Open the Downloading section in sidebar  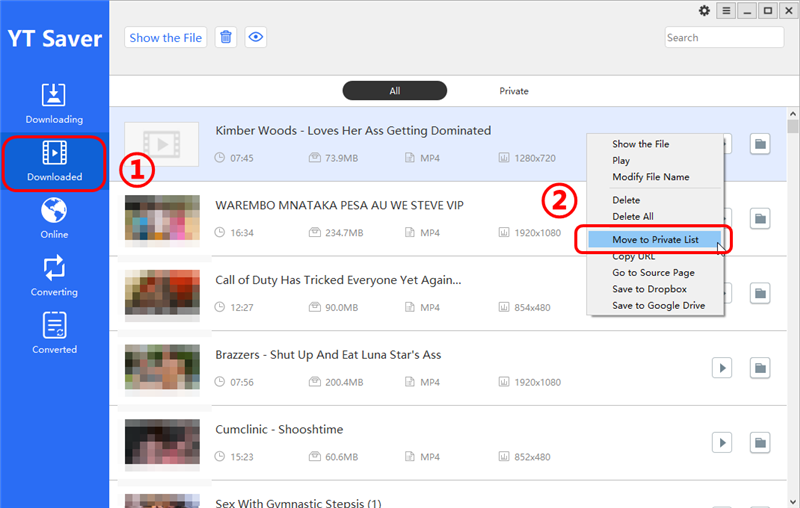pyautogui.click(x=54, y=104)
